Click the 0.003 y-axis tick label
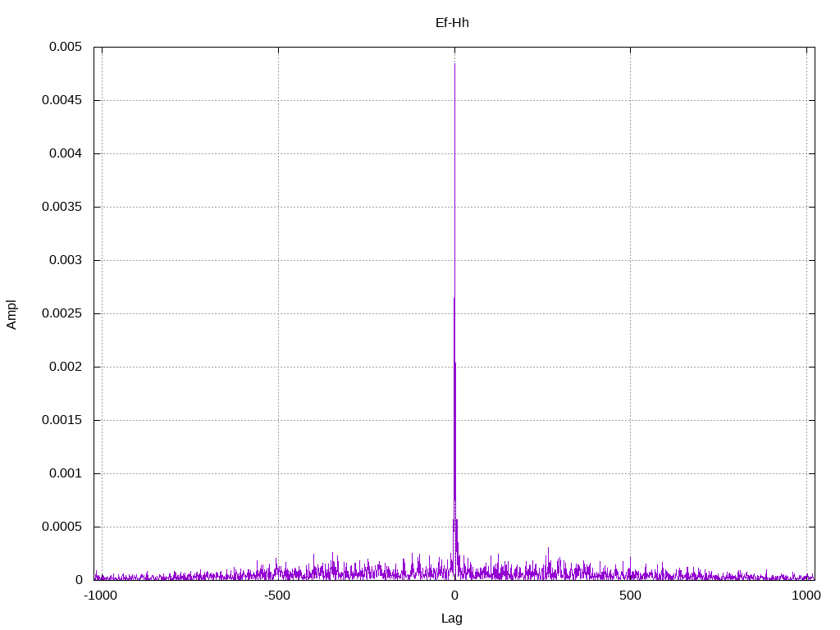The height and width of the screenshot is (630, 840). tap(66, 260)
